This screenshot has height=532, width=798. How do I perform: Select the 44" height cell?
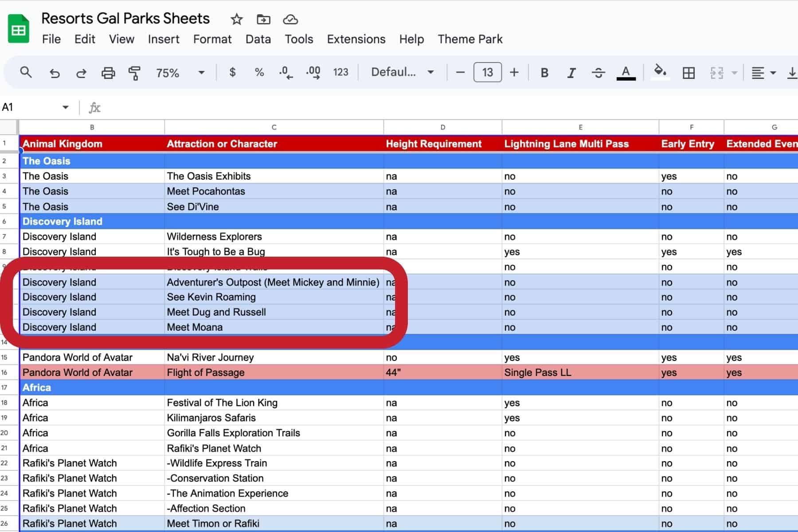442,372
